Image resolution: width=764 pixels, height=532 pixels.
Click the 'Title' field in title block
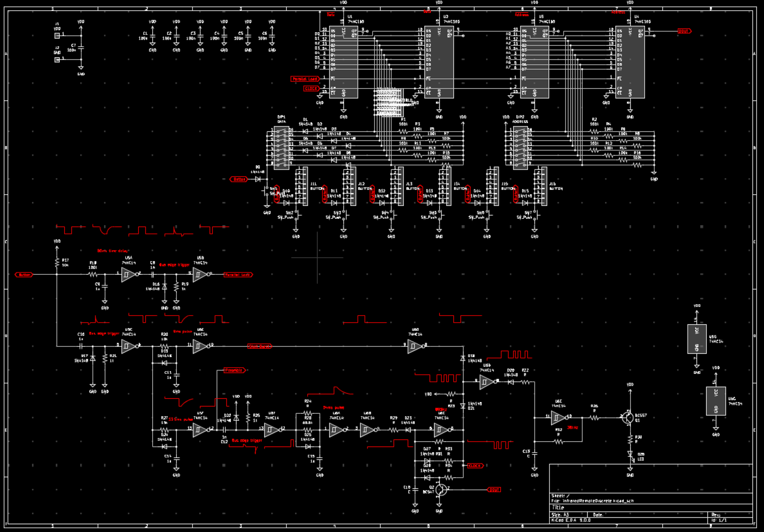(558, 507)
